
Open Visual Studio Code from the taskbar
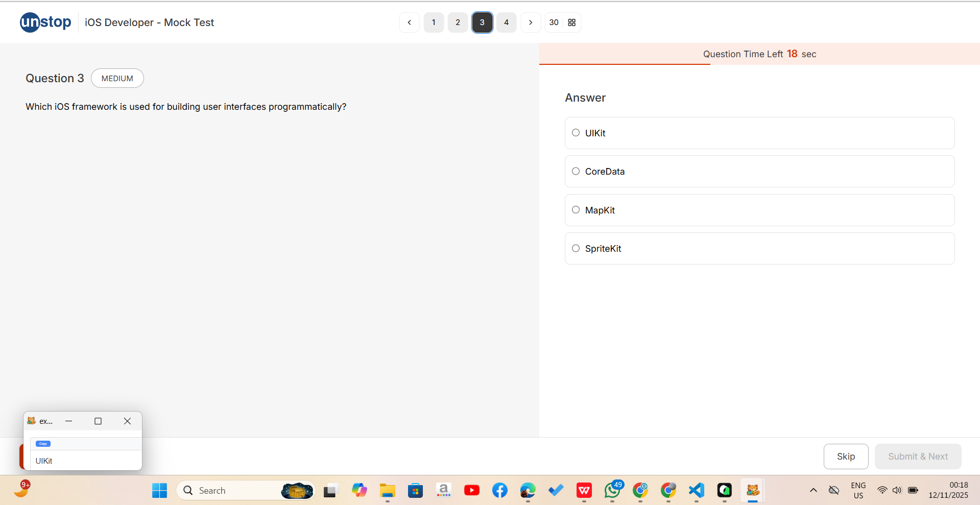point(696,491)
